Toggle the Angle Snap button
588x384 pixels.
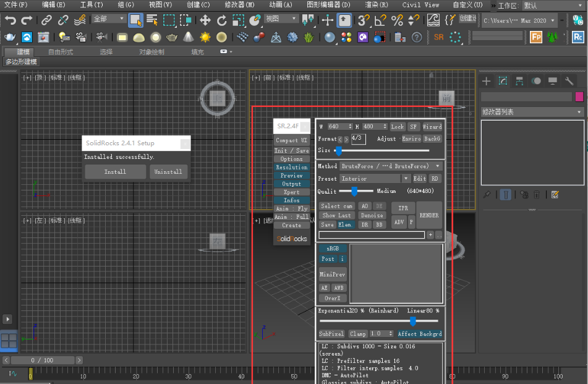[380, 20]
